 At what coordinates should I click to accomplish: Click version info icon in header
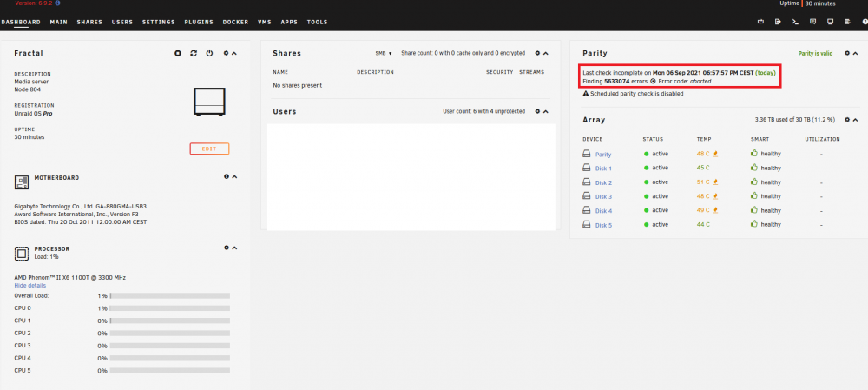(x=58, y=3)
